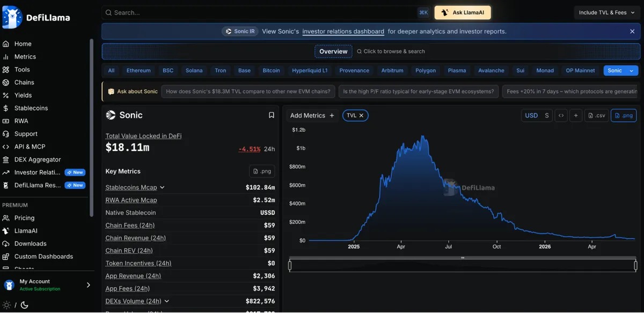Click the $18.11m TVL value
Viewport: 644px width, 313px height.
[127, 148]
